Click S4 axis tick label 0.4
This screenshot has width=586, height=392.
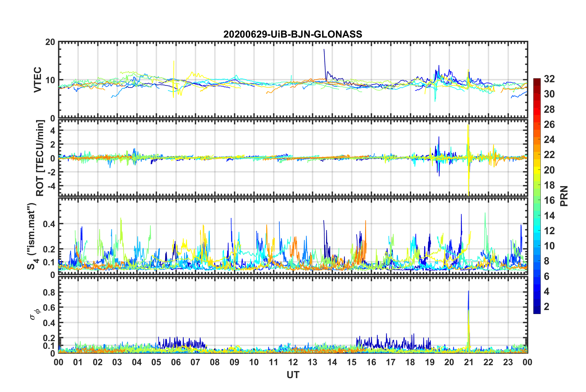coord(49,224)
